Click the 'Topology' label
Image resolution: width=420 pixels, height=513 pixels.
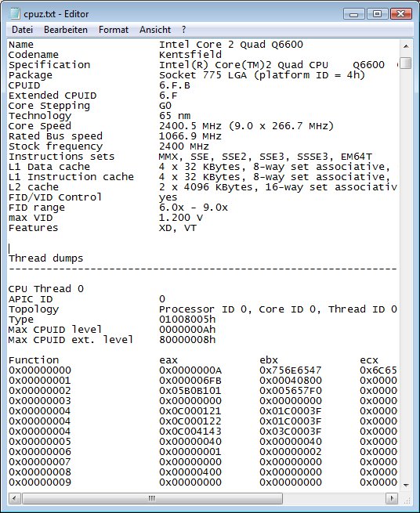[x=34, y=309]
